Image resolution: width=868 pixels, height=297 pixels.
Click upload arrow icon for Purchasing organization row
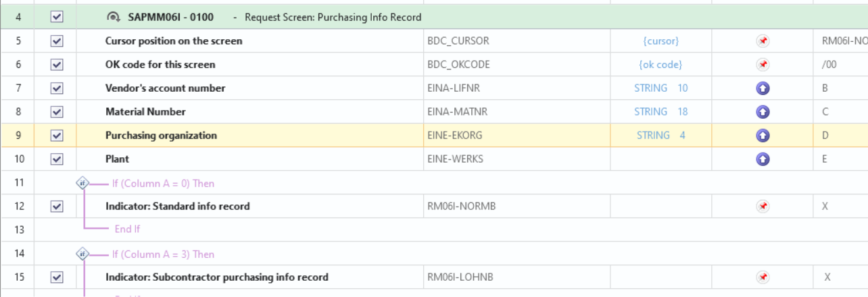(x=763, y=136)
